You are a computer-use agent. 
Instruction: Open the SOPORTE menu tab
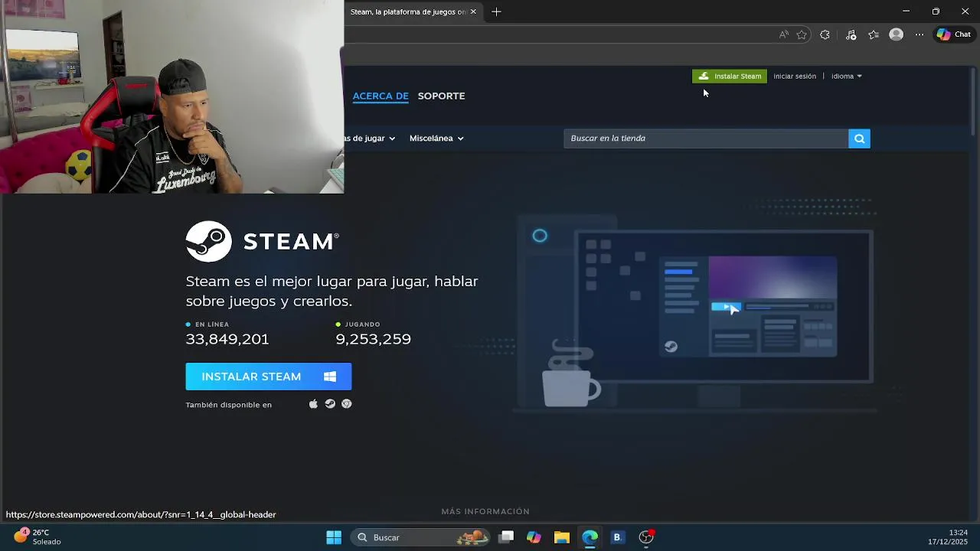point(441,96)
